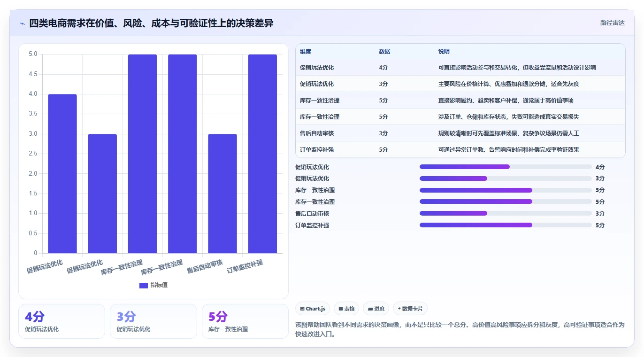Click the 路径雷达 label in the header
This screenshot has width=644, height=357.
pyautogui.click(x=613, y=23)
